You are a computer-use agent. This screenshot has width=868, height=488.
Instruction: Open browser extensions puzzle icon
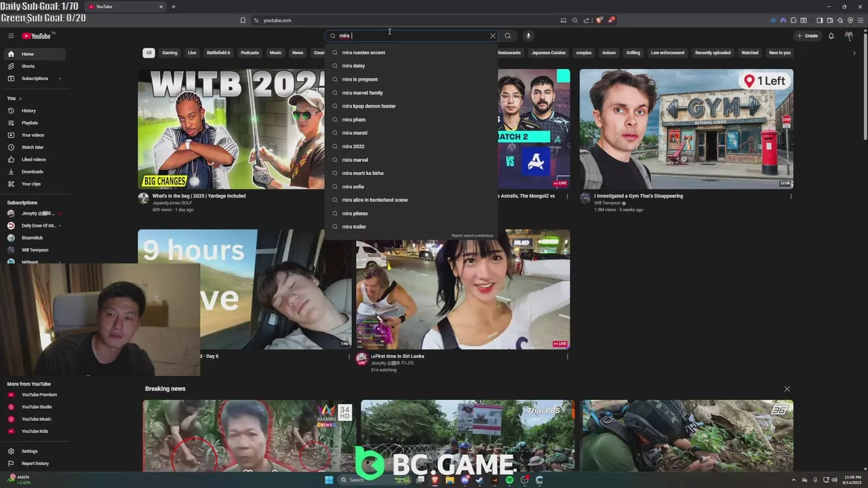[x=793, y=20]
